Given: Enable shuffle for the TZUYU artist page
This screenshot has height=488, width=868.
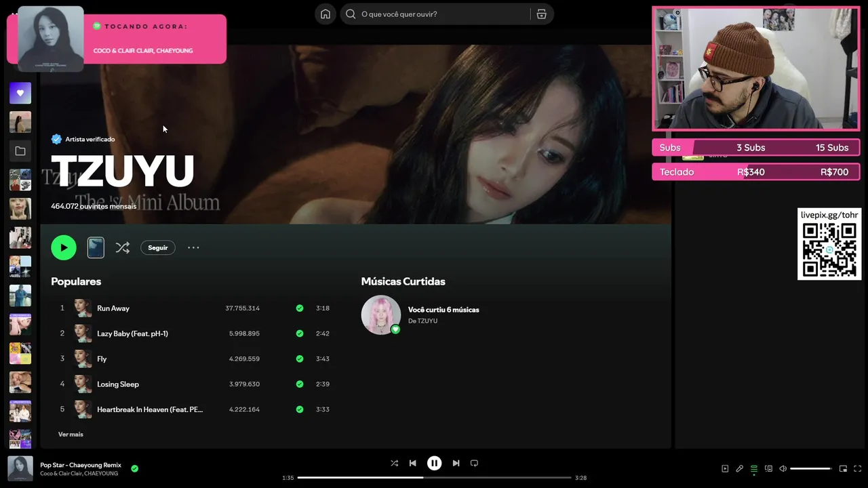Looking at the screenshot, I should [x=122, y=247].
